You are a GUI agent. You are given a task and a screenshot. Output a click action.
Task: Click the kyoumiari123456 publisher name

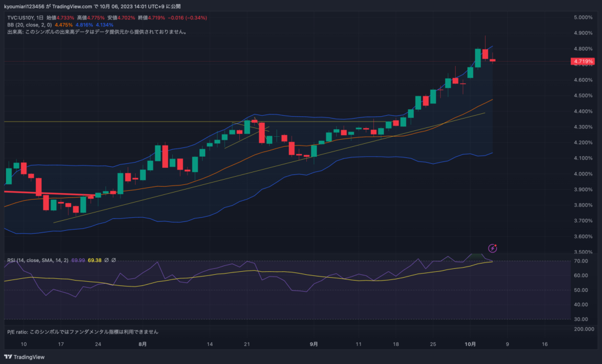point(24,6)
